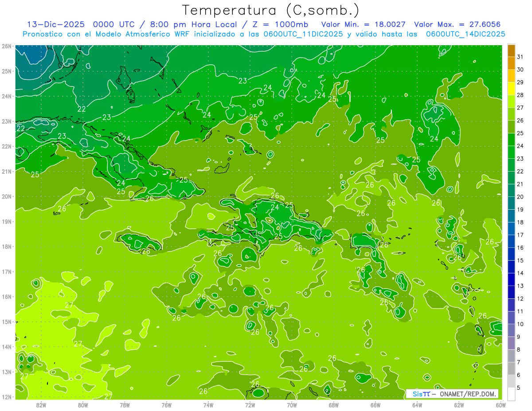Click the '70W' longitude label
The height and width of the screenshot is (411, 532).
pyautogui.click(x=292, y=405)
